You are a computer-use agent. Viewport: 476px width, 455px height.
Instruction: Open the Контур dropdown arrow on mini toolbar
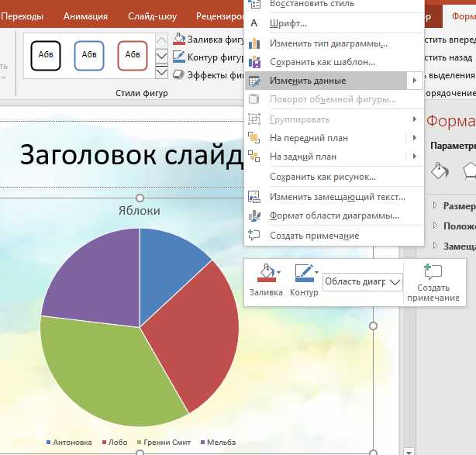coord(317,272)
